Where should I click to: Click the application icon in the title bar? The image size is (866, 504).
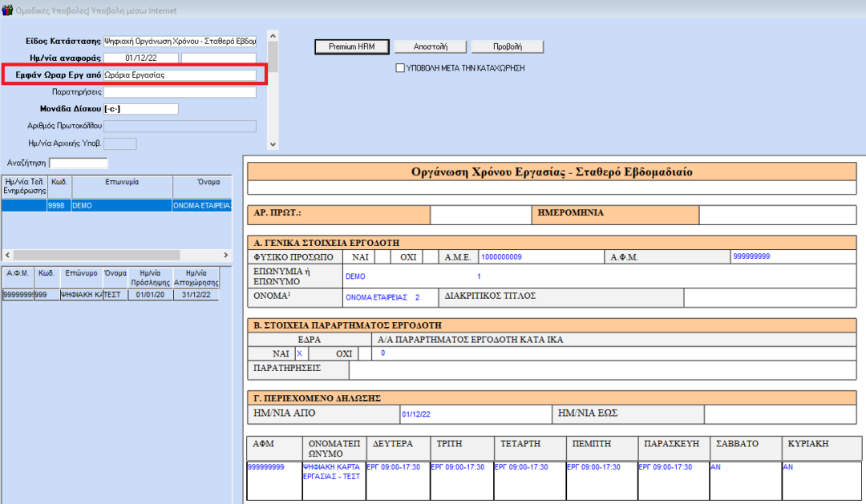(8, 10)
